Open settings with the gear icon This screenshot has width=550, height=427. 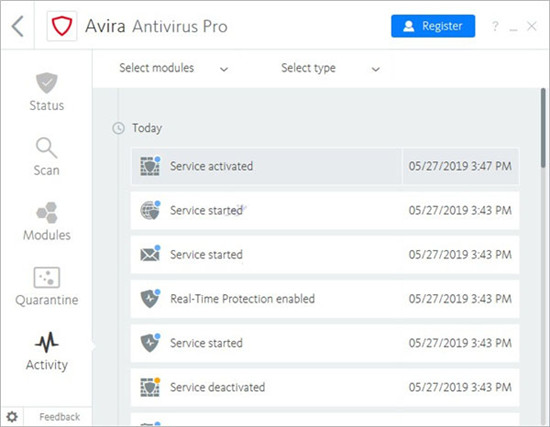[x=12, y=417]
